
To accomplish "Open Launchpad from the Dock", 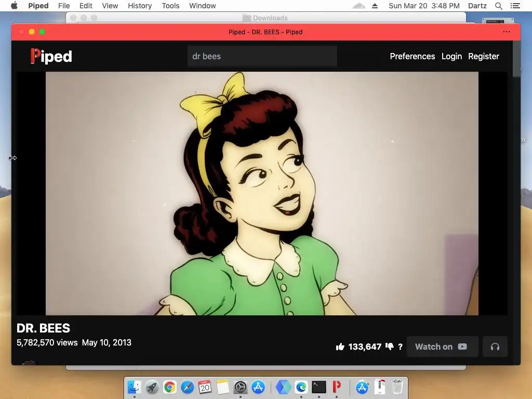I will 152,387.
